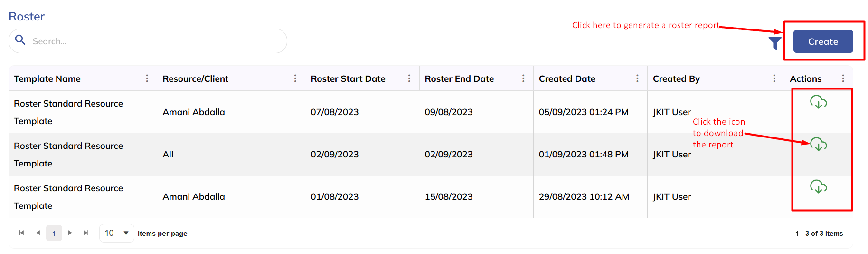
Task: Click the search magnifier icon
Action: [x=20, y=40]
